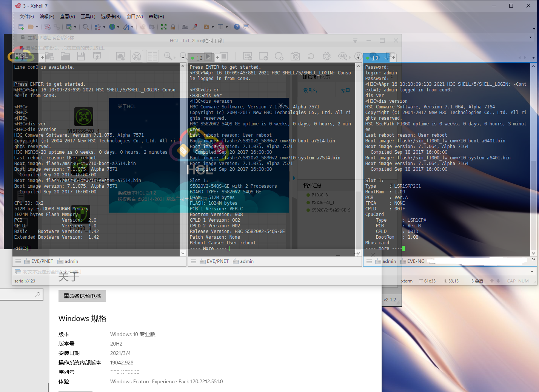Click the find magnifier icon in toolbar

coord(86,27)
